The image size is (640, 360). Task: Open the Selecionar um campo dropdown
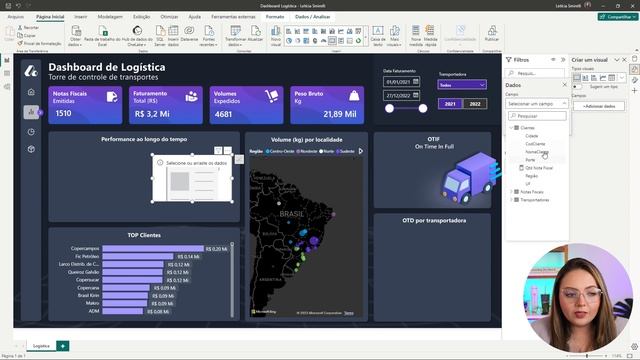pyautogui.click(x=537, y=104)
